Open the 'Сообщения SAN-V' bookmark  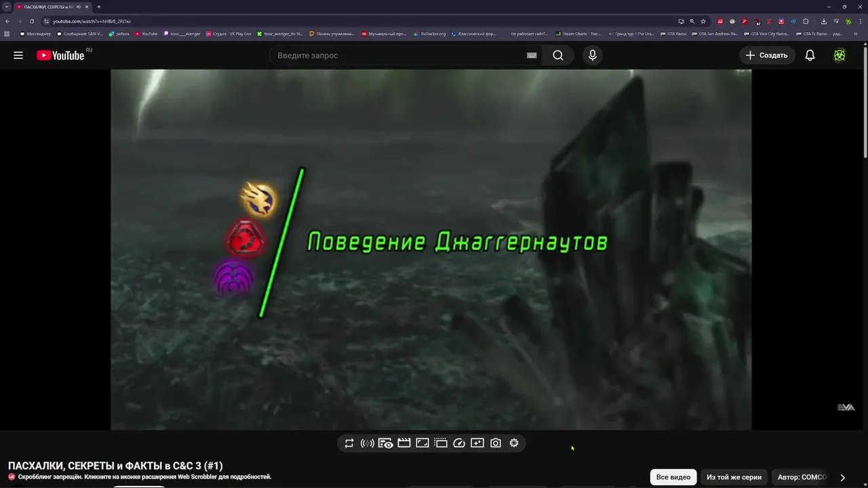tap(80, 33)
